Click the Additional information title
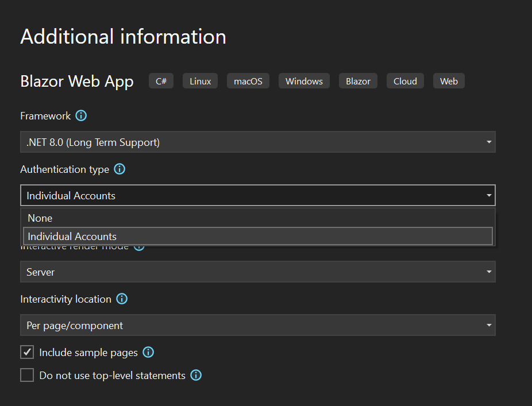The width and height of the screenshot is (532, 406). [123, 37]
